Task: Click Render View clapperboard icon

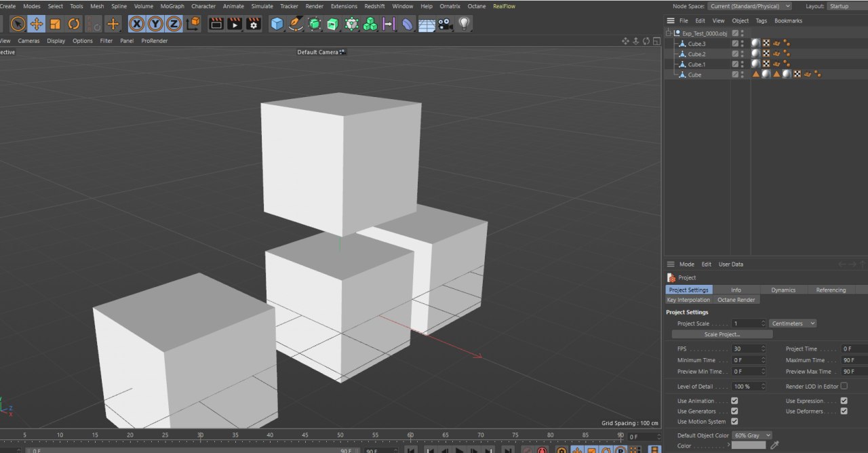Action: pyautogui.click(x=216, y=24)
